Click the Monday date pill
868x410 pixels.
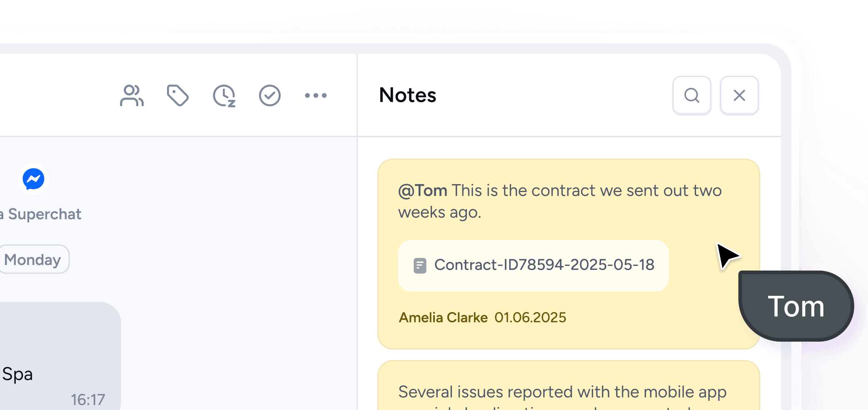click(x=33, y=260)
